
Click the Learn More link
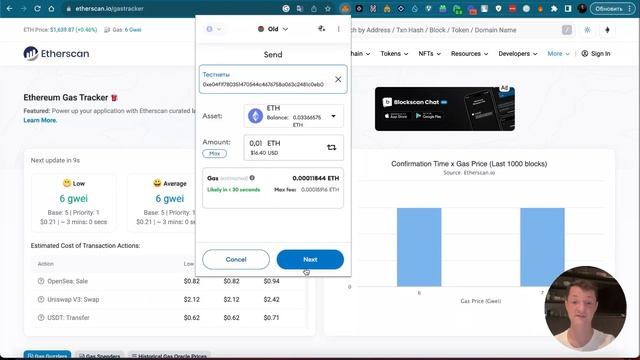click(x=40, y=120)
